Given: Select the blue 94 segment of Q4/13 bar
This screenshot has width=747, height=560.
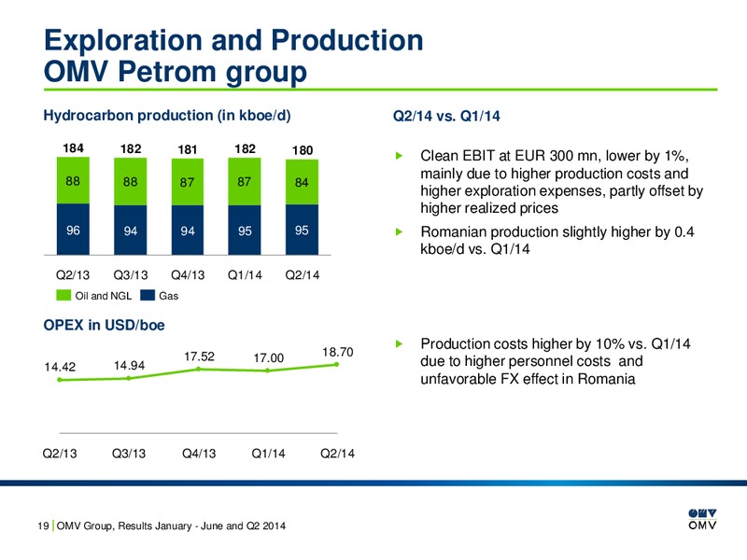Looking at the screenshot, I should coord(188,230).
